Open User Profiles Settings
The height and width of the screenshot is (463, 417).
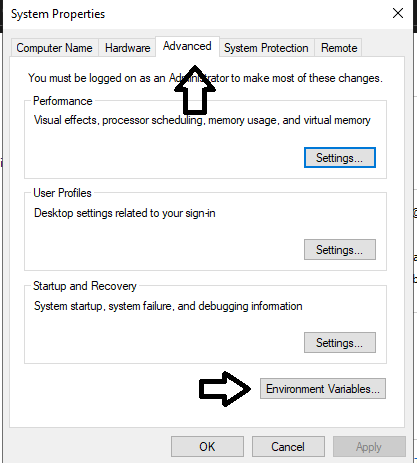pyautogui.click(x=340, y=250)
